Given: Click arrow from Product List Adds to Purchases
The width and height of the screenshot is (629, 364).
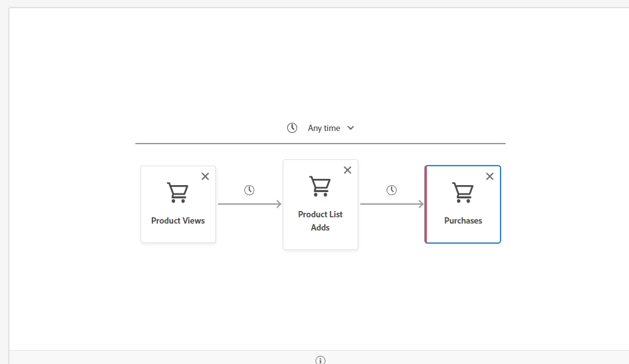Looking at the screenshot, I should 392,204.
